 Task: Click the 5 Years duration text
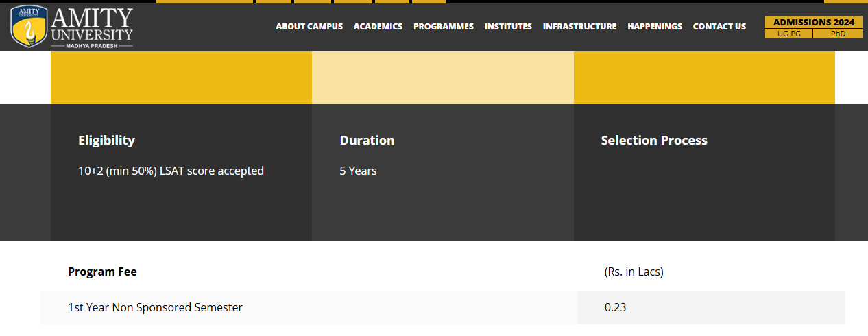point(358,171)
